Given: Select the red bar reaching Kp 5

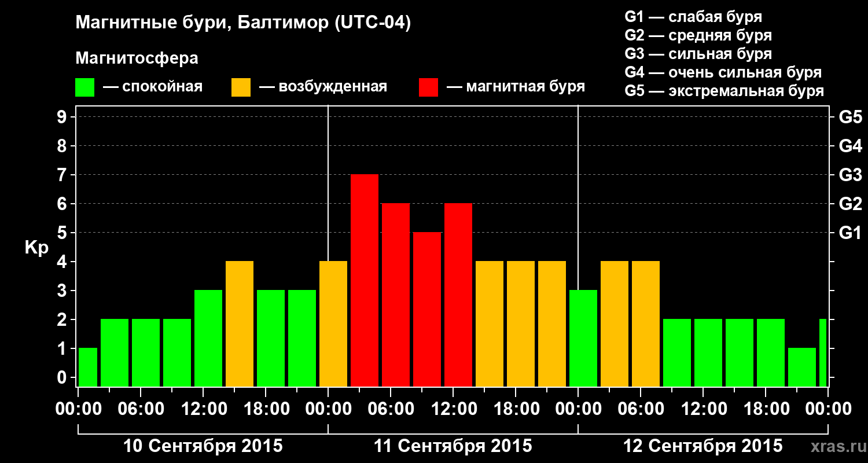Looking at the screenshot, I should point(427,309).
